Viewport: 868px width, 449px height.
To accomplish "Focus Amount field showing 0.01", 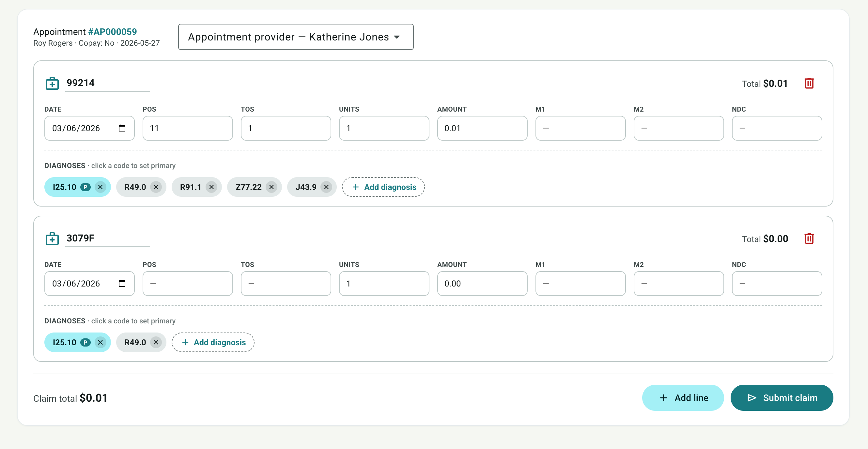I will coord(482,128).
